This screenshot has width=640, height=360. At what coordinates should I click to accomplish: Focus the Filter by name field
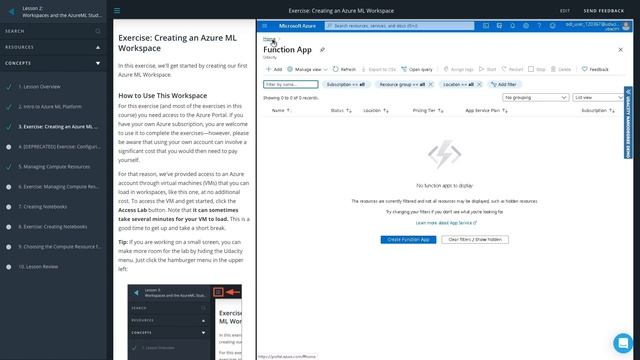point(291,84)
